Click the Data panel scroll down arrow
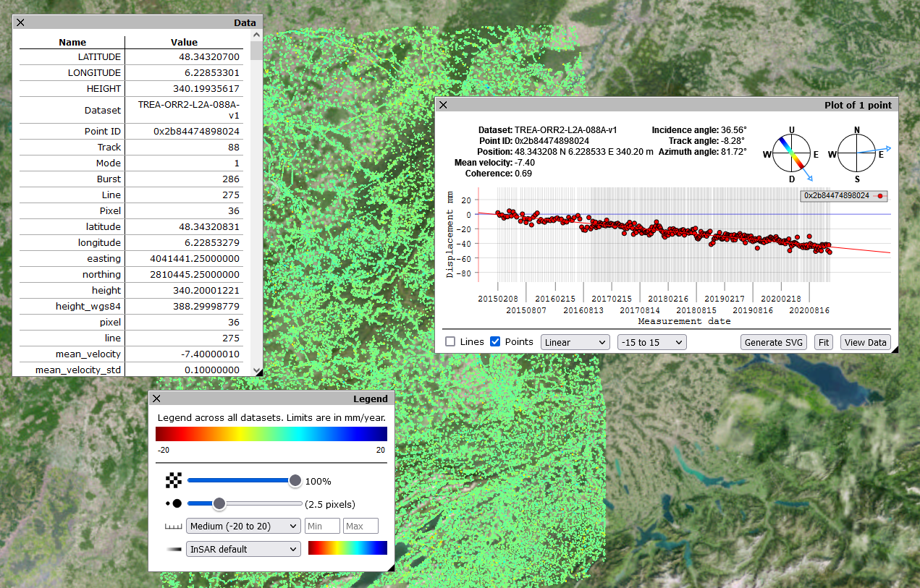Viewport: 920px width, 588px height. tap(256, 370)
